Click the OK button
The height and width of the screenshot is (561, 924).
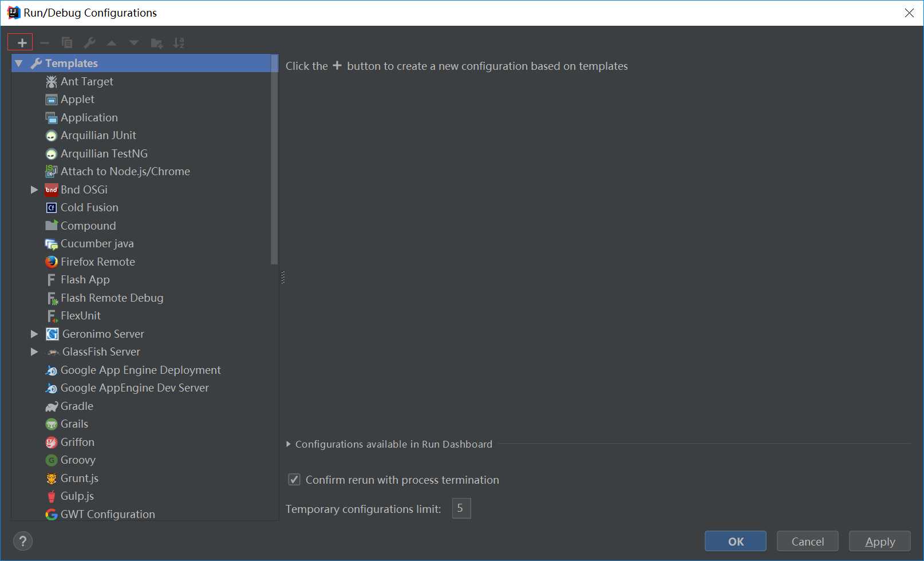coord(736,542)
